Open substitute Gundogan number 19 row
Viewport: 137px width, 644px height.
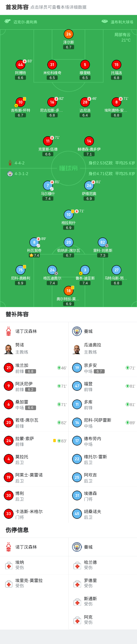point(103,368)
